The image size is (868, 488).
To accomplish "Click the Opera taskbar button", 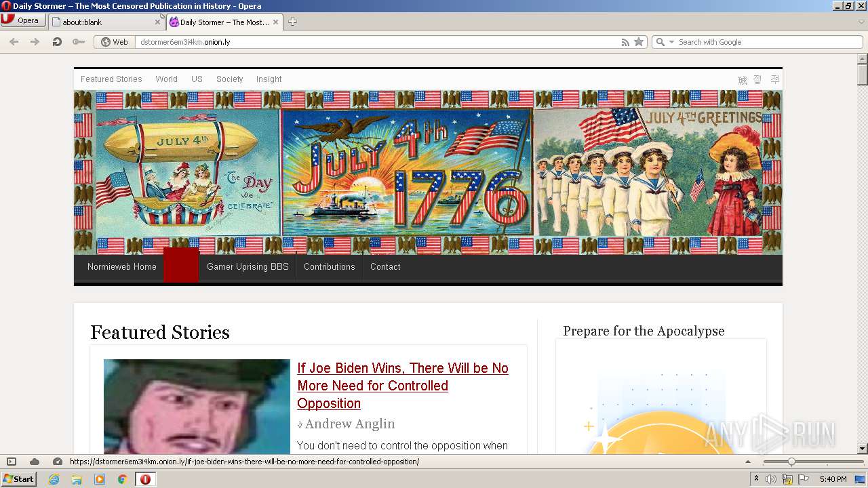I will [145, 479].
